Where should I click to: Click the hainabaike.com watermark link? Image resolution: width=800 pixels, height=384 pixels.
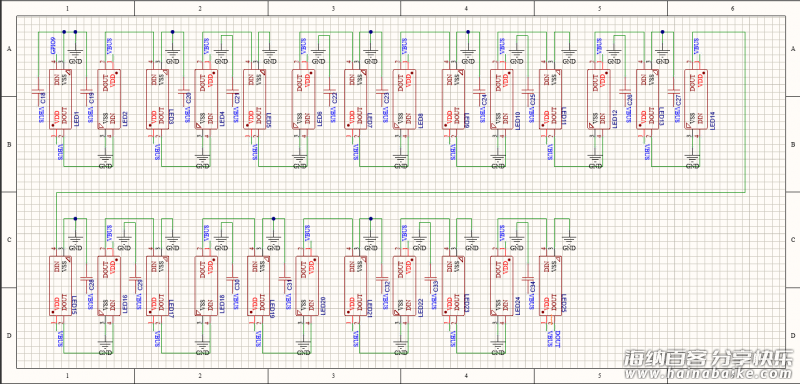click(x=709, y=374)
